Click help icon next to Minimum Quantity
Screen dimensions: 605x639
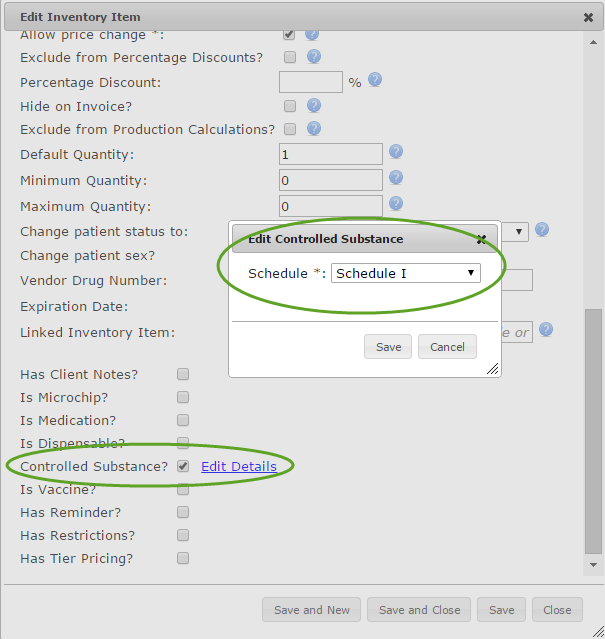(396, 178)
